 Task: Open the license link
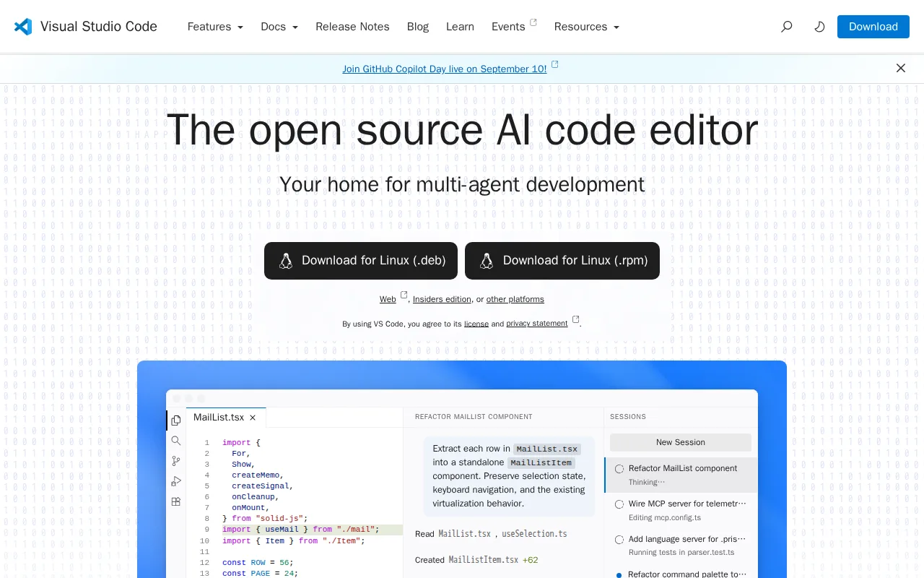coord(476,324)
